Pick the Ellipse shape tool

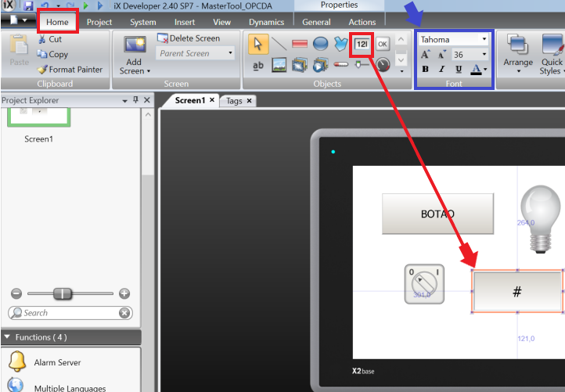pos(320,45)
